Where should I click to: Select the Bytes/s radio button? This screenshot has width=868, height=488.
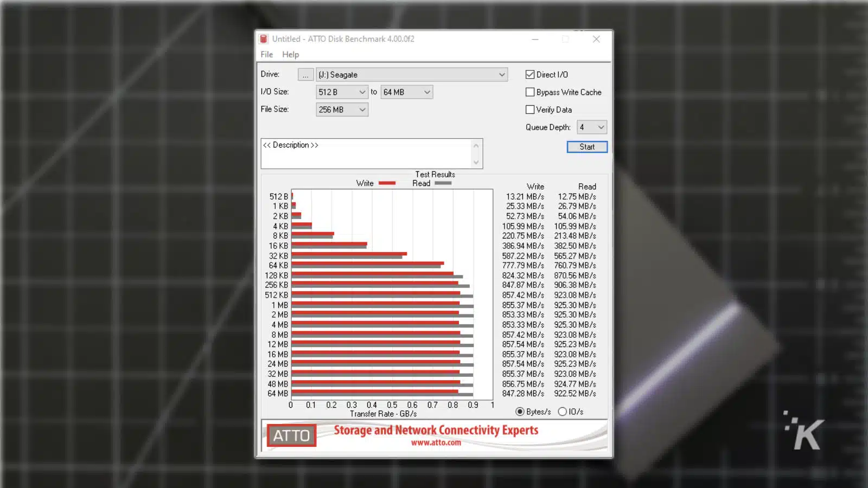point(520,412)
